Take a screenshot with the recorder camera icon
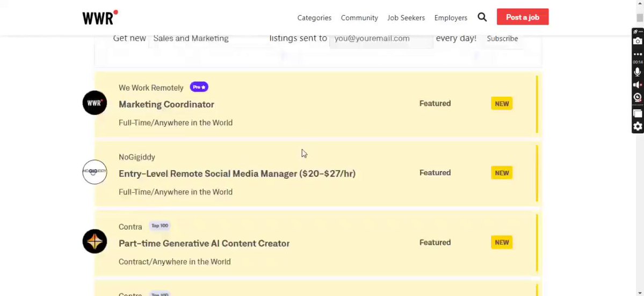The image size is (644, 296). click(638, 41)
